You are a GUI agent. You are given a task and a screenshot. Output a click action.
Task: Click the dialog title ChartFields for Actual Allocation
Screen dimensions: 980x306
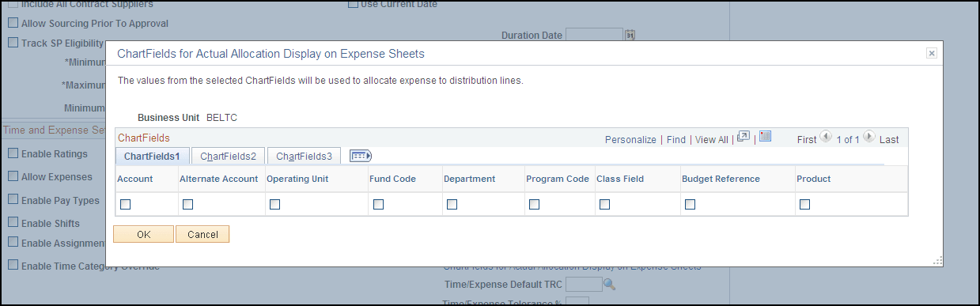coord(271,54)
